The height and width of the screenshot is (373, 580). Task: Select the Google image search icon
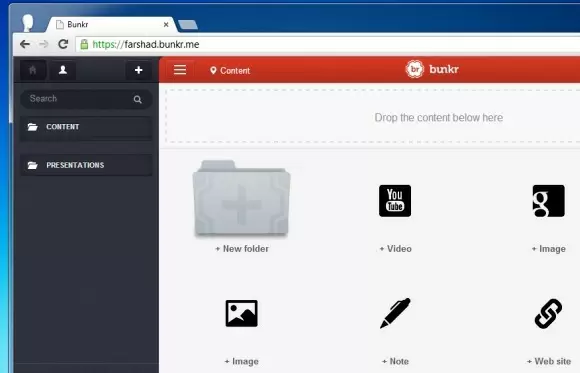tap(549, 201)
